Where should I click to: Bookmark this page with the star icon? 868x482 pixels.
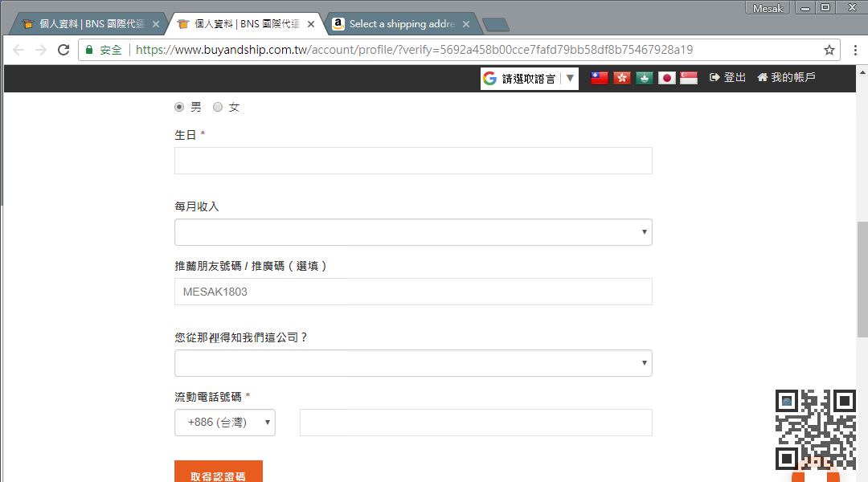829,50
